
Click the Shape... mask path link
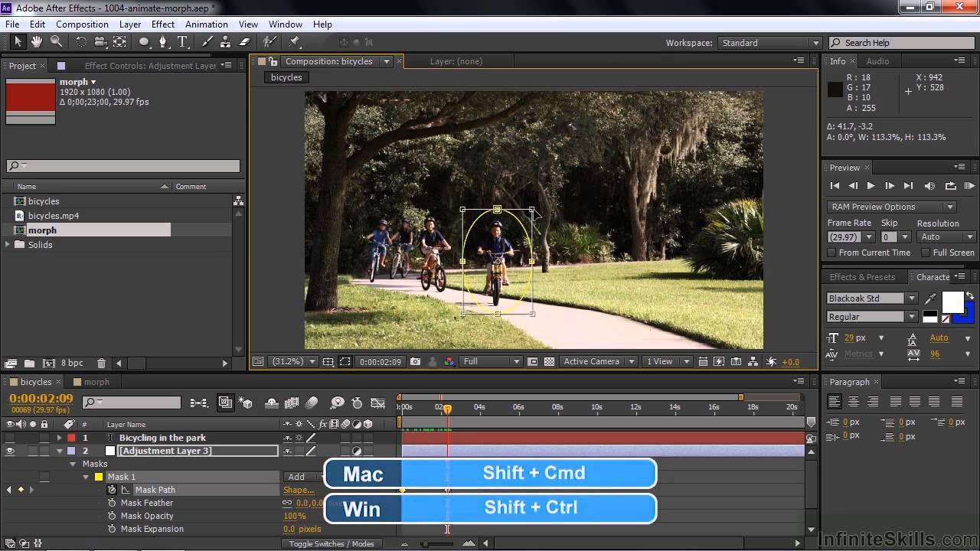tap(299, 490)
